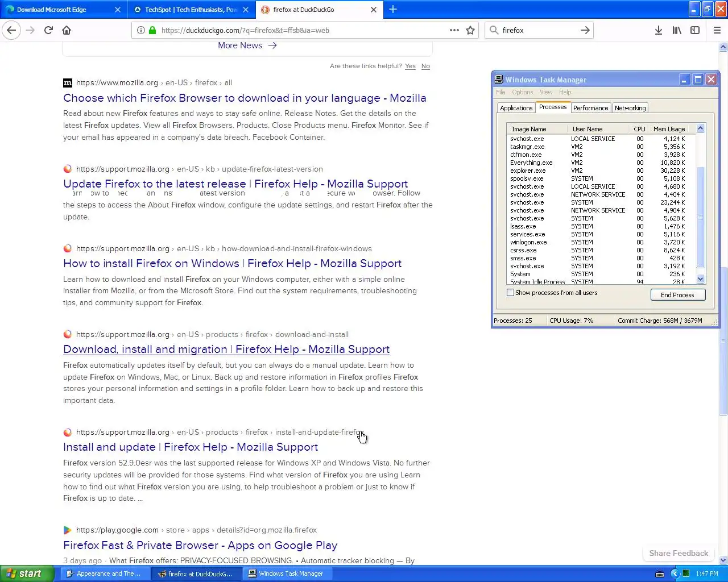Click the search go arrow in search box
728x582 pixels.
tap(585, 30)
